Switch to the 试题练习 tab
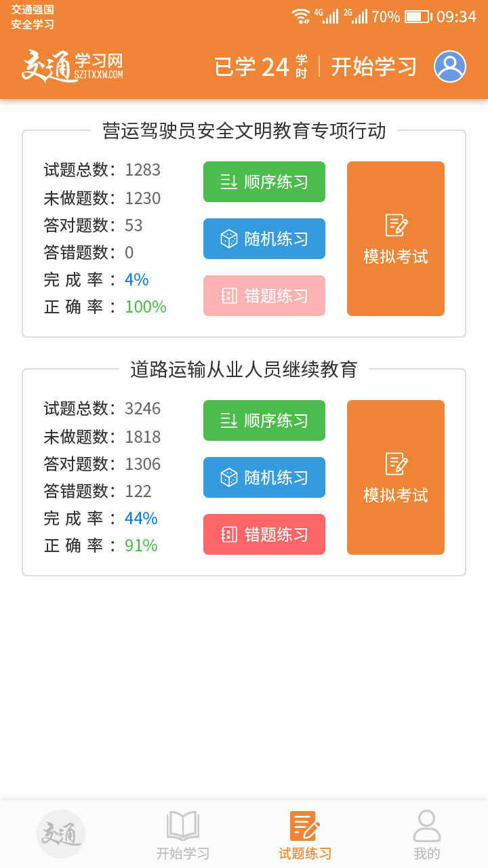This screenshot has width=488, height=868. tap(305, 835)
